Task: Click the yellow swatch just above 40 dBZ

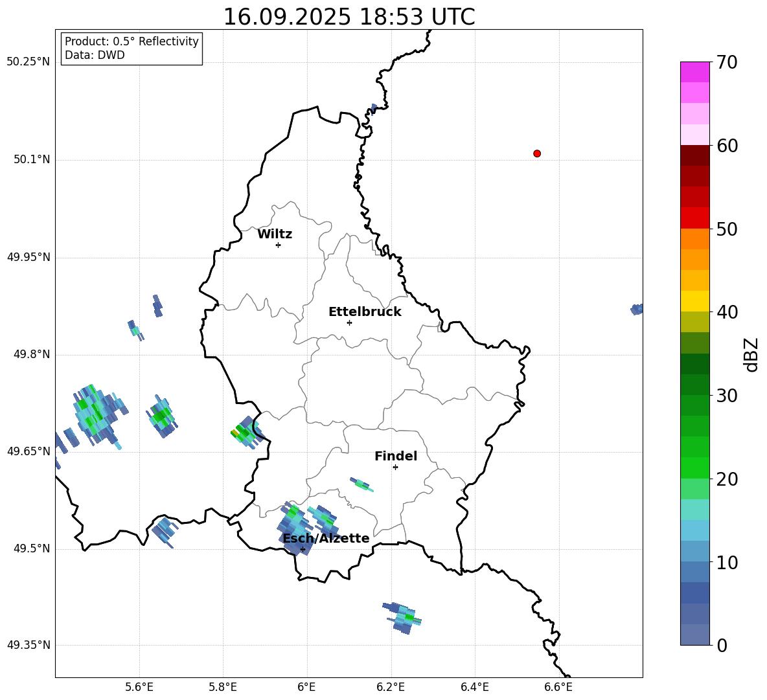Action: [x=694, y=301]
